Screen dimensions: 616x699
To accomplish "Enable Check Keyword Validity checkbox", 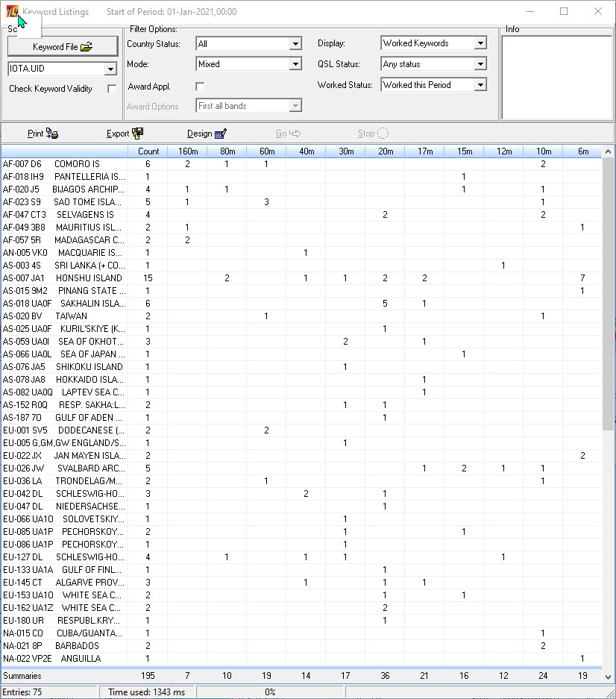I will 112,89.
